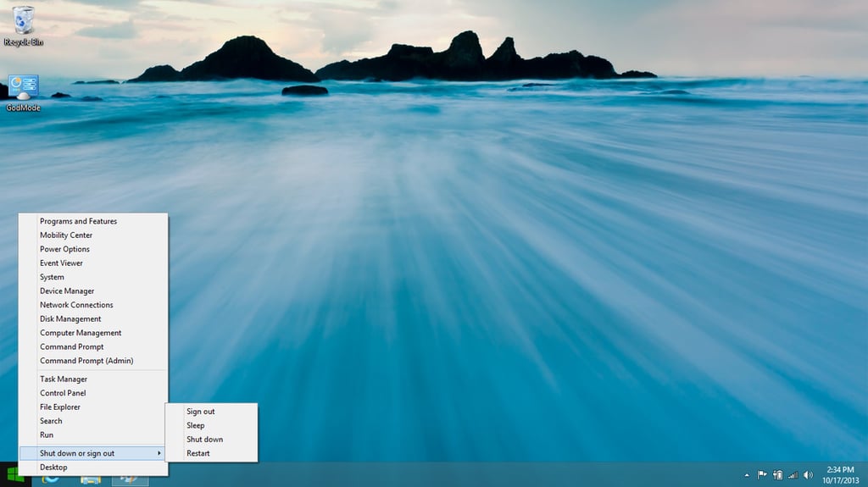Choose Sign out from the submenu
The height and width of the screenshot is (487, 868).
[x=211, y=411]
